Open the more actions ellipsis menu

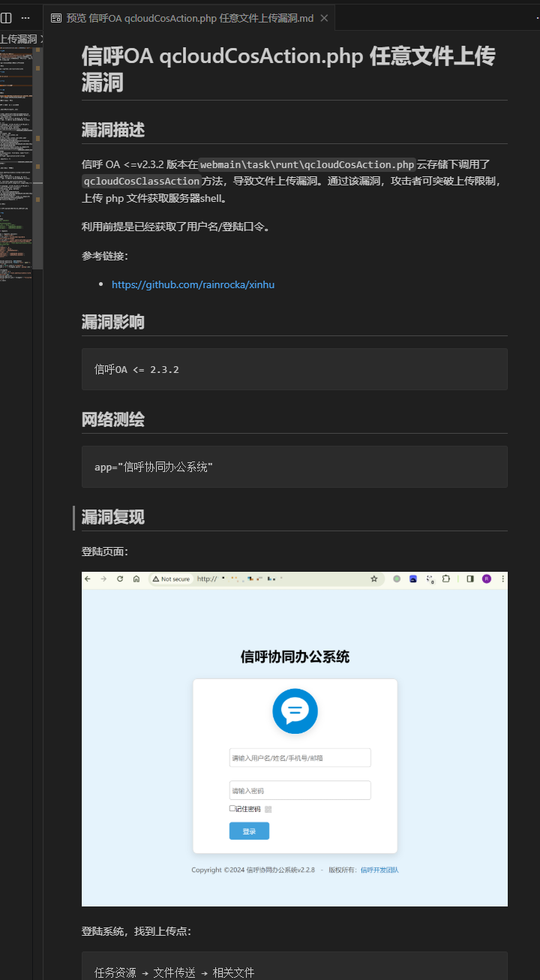[25, 18]
